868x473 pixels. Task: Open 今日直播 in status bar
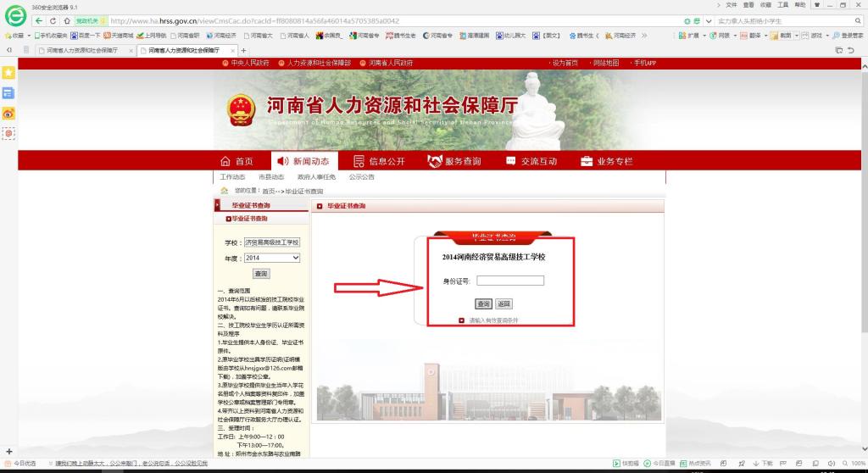[x=659, y=463]
